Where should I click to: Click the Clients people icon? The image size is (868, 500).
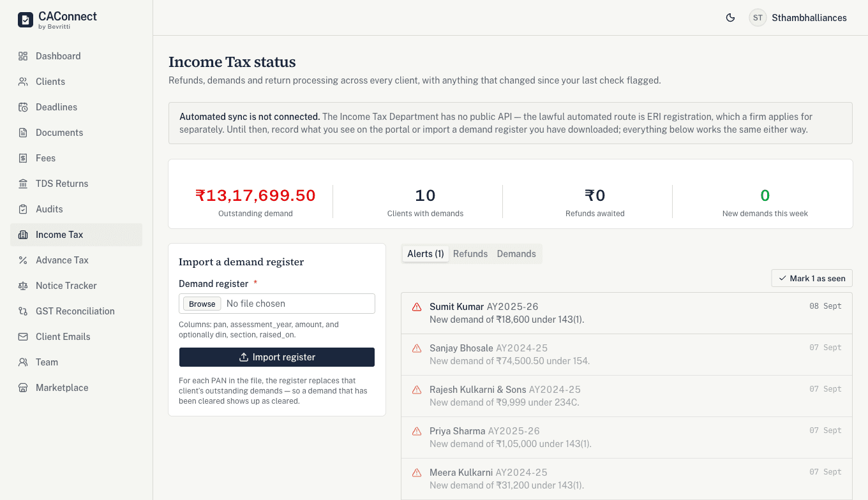23,82
